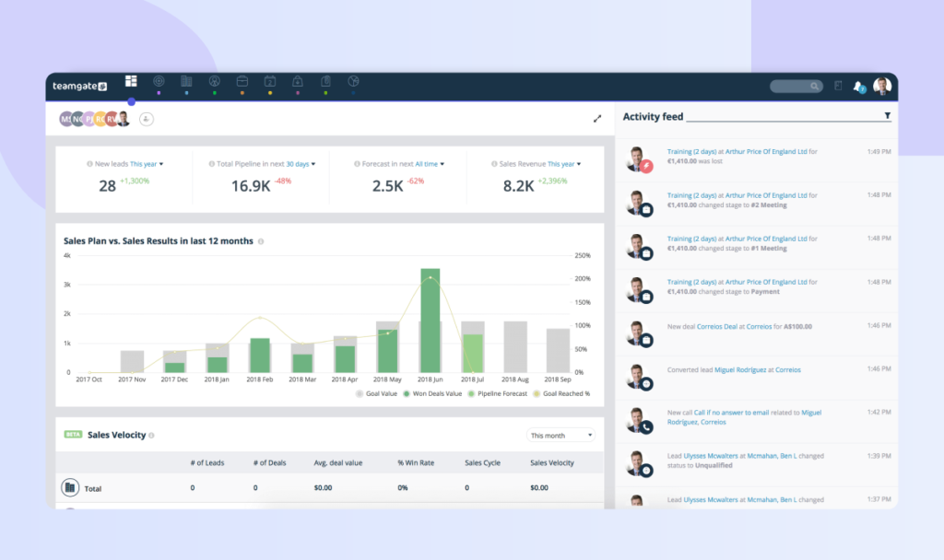Open the Deals briefcase icon

242,81
